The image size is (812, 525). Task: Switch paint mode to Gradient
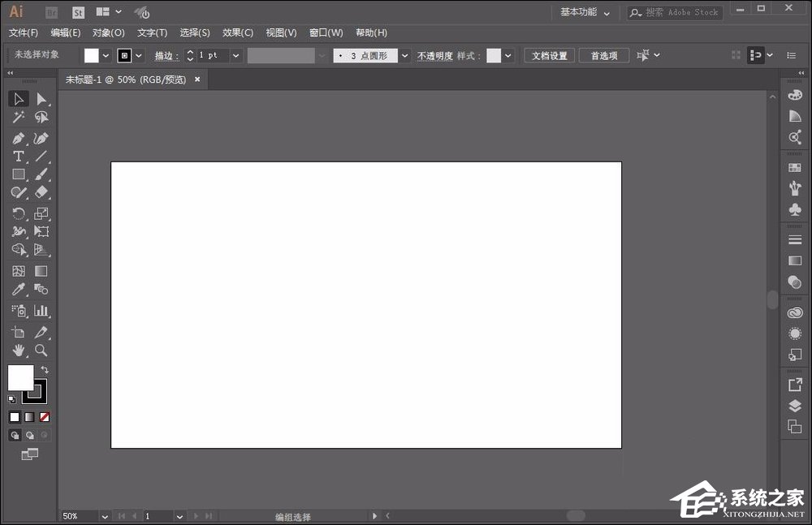pyautogui.click(x=29, y=417)
